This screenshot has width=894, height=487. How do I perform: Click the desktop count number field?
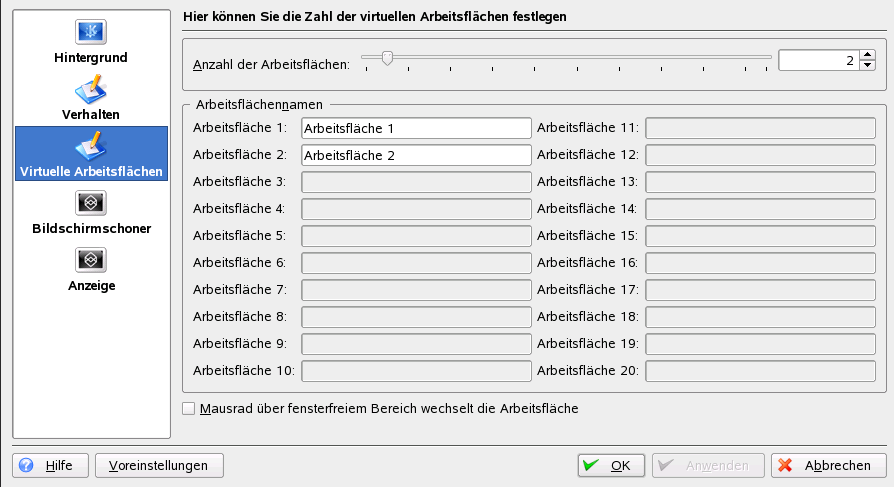pos(817,60)
